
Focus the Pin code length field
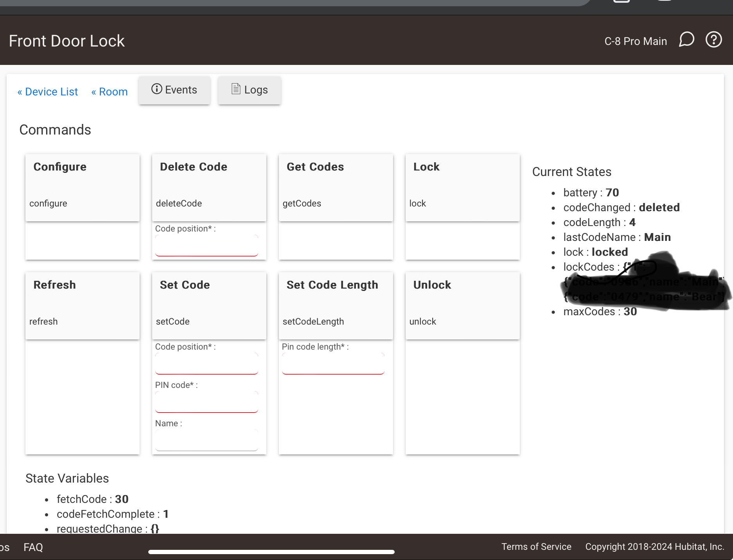point(333,364)
